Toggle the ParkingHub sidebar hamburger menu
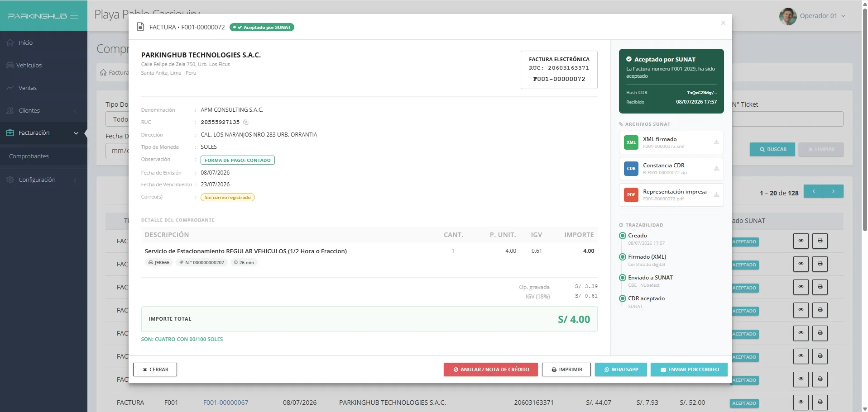The height and width of the screenshot is (412, 868). click(x=74, y=16)
